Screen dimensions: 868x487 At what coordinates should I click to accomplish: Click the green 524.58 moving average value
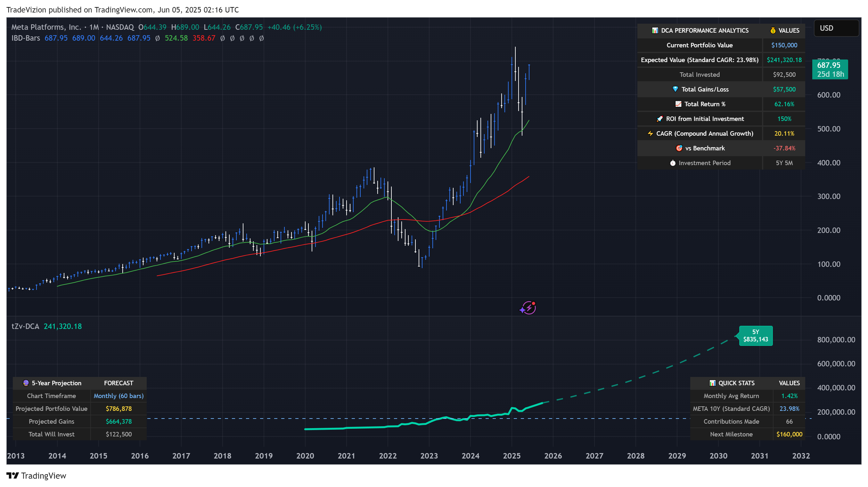[176, 38]
